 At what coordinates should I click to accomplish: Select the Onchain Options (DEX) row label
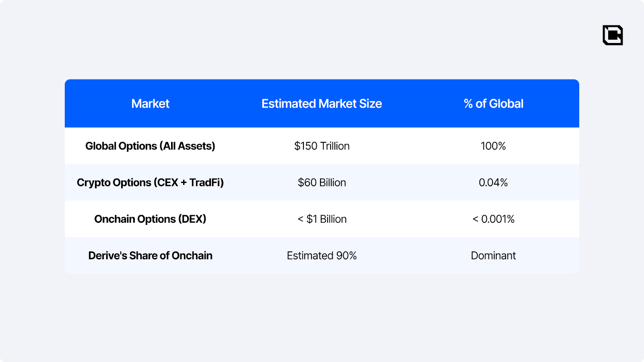coord(150,219)
